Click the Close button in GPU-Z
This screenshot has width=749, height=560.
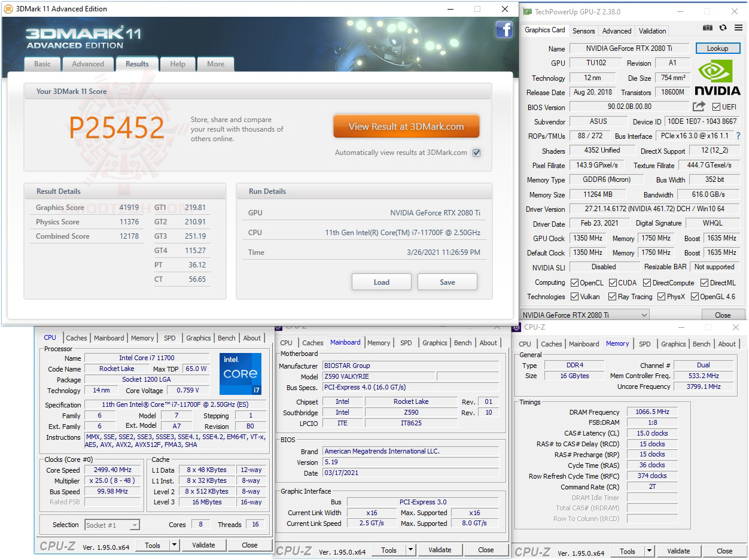click(723, 315)
